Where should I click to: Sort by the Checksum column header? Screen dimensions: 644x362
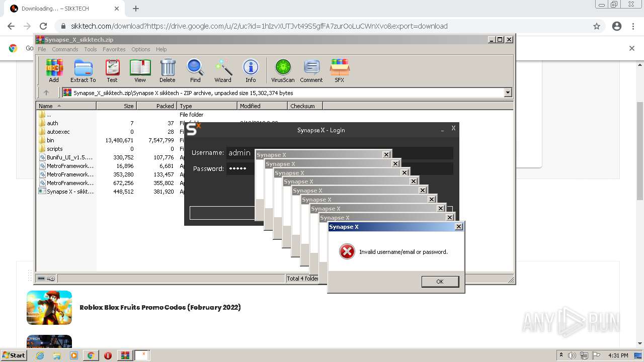(305, 106)
